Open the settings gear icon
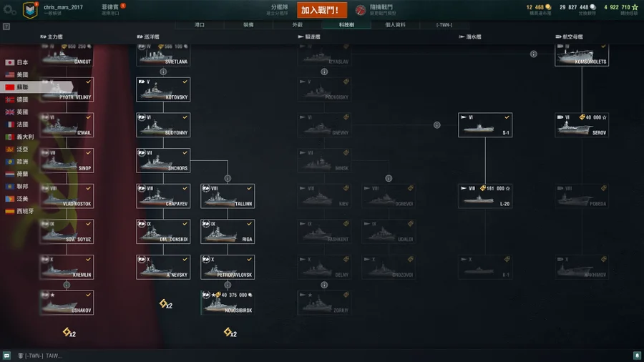The height and width of the screenshot is (362, 644). coord(9,9)
